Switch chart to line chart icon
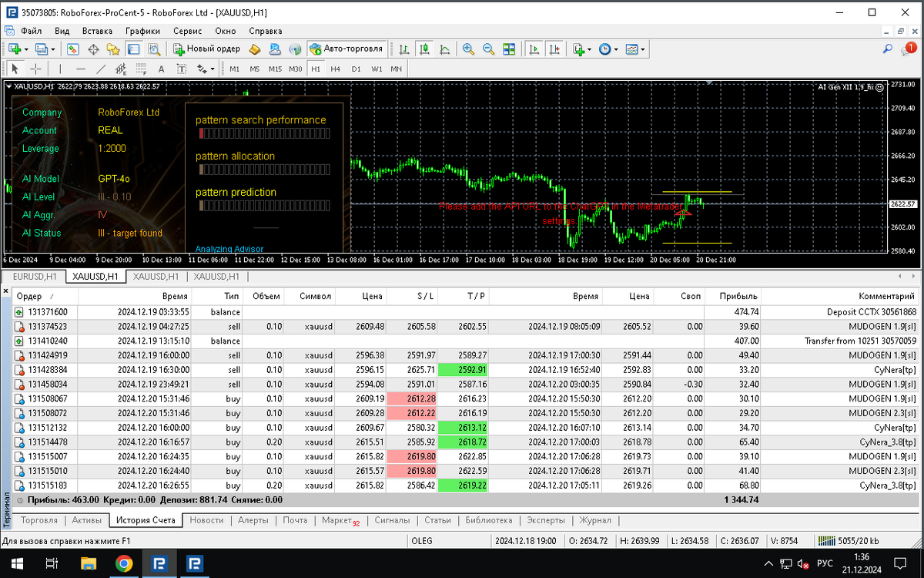924x578 pixels. coord(444,49)
